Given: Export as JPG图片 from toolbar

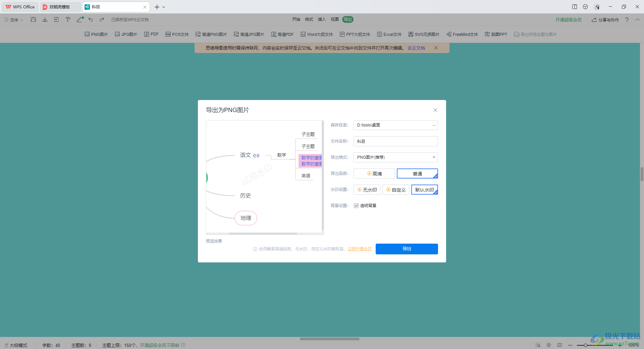Looking at the screenshot, I should 126,34.
